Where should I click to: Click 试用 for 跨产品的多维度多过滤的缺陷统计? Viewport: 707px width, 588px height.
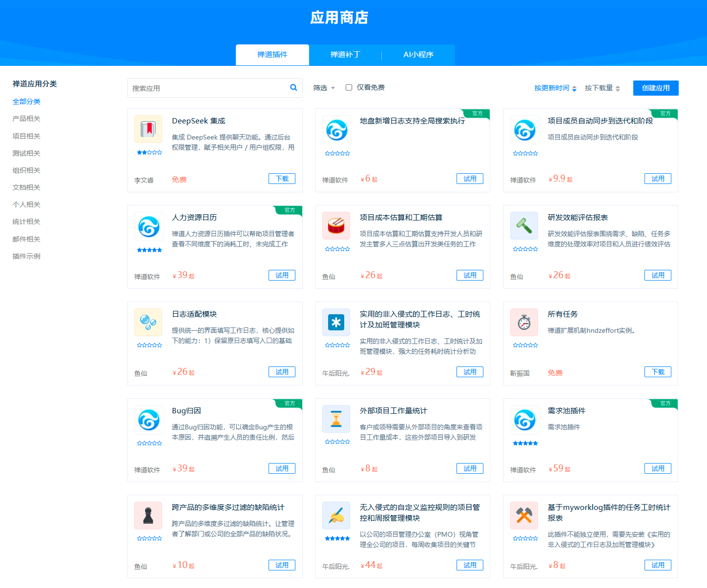[282, 565]
